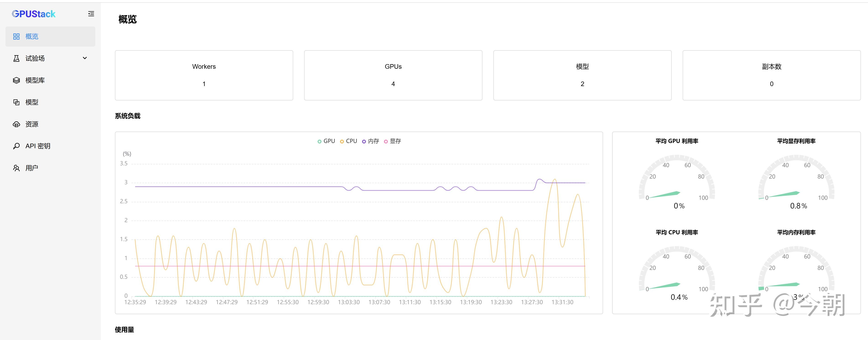Open the 模型库 menu item
The image size is (868, 340).
(35, 80)
